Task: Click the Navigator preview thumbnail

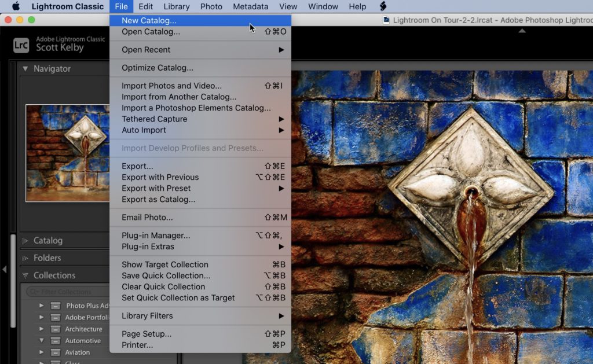Action: (x=66, y=152)
